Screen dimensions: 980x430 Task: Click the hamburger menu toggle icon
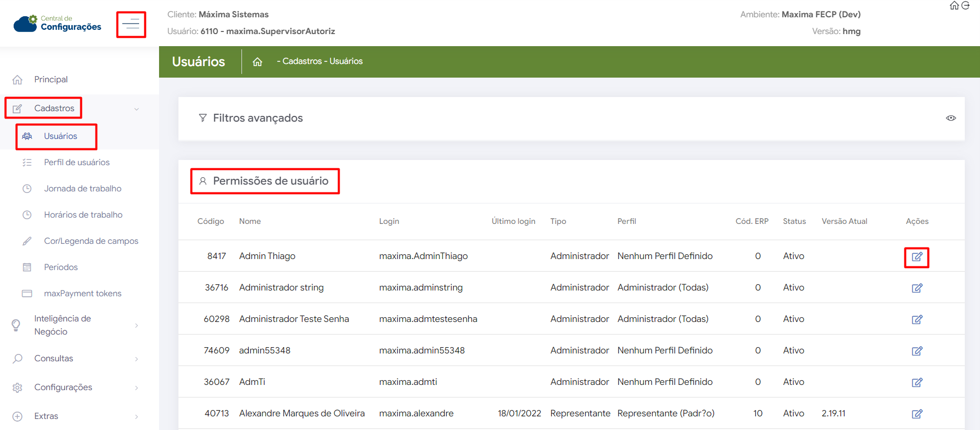click(131, 24)
